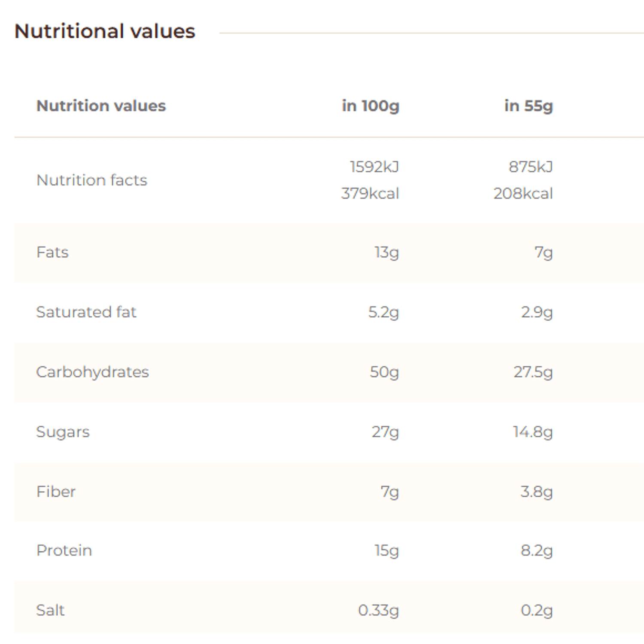644x644 pixels.
Task: Click the 1592kJ energy value
Action: tap(374, 167)
